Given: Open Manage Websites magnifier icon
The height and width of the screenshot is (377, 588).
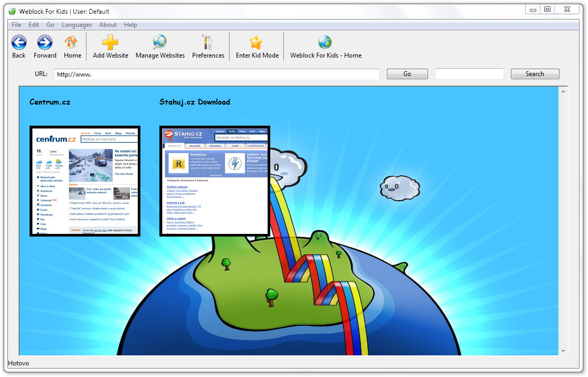Looking at the screenshot, I should [x=160, y=42].
